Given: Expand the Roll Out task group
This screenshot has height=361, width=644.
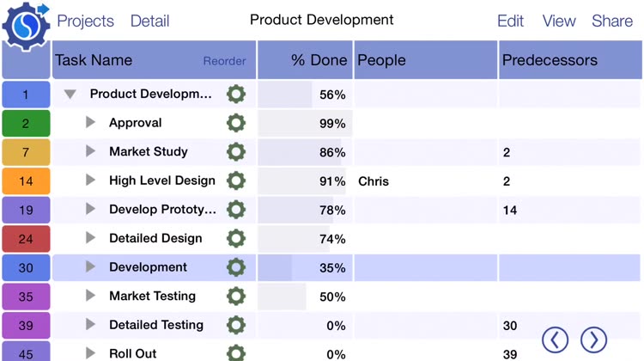Looking at the screenshot, I should tap(90, 352).
